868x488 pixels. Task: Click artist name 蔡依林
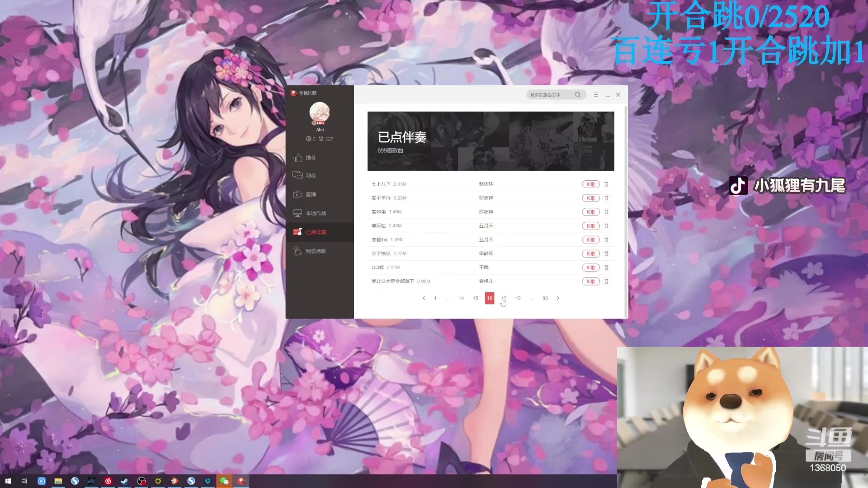click(x=486, y=184)
